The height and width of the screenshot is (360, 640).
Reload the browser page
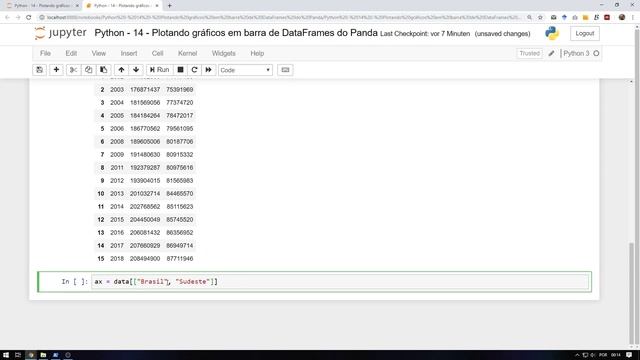pos(29,18)
